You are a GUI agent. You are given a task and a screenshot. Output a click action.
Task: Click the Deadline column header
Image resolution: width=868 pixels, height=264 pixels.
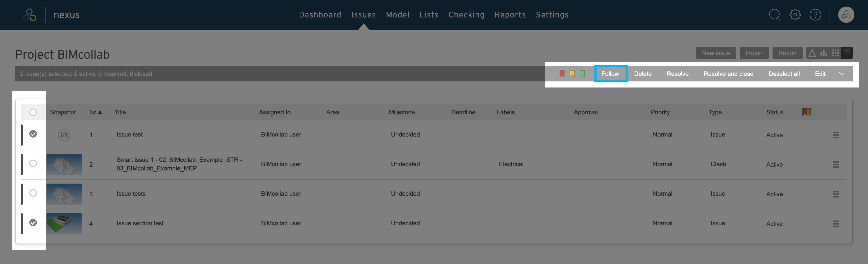tap(463, 112)
